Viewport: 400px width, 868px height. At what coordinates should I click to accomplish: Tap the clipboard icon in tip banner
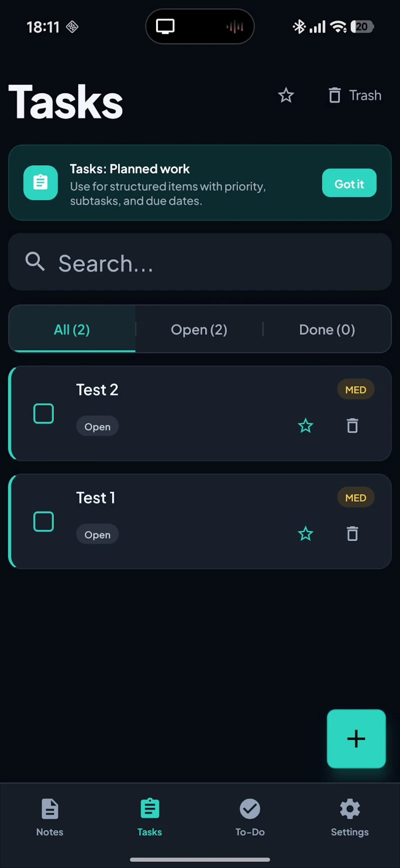[40, 183]
